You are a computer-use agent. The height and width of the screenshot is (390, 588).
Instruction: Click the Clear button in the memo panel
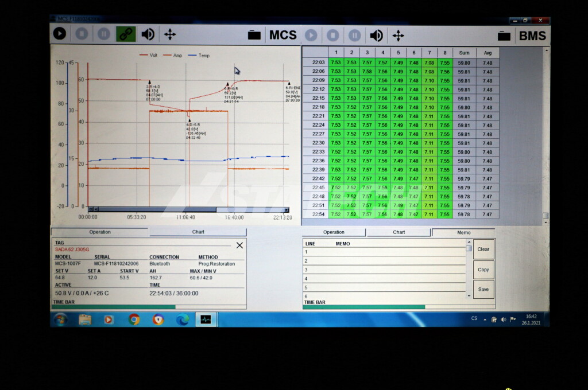pyautogui.click(x=483, y=249)
